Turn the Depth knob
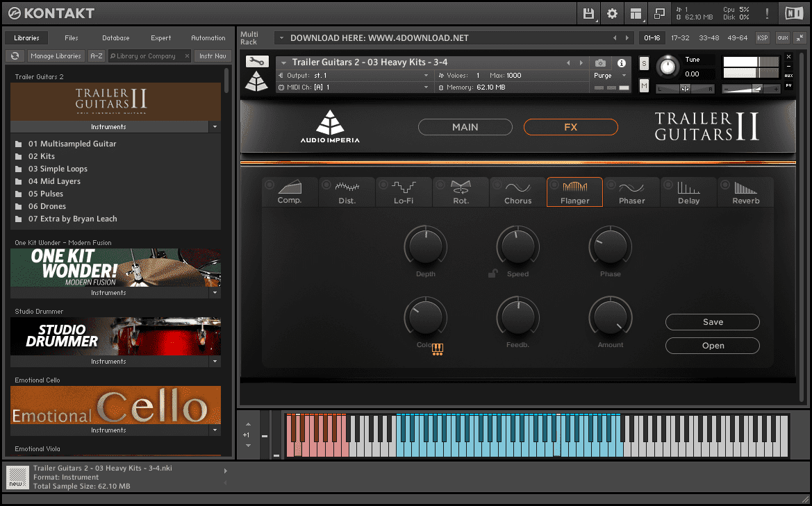Image resolution: width=812 pixels, height=506 pixels. (x=425, y=246)
